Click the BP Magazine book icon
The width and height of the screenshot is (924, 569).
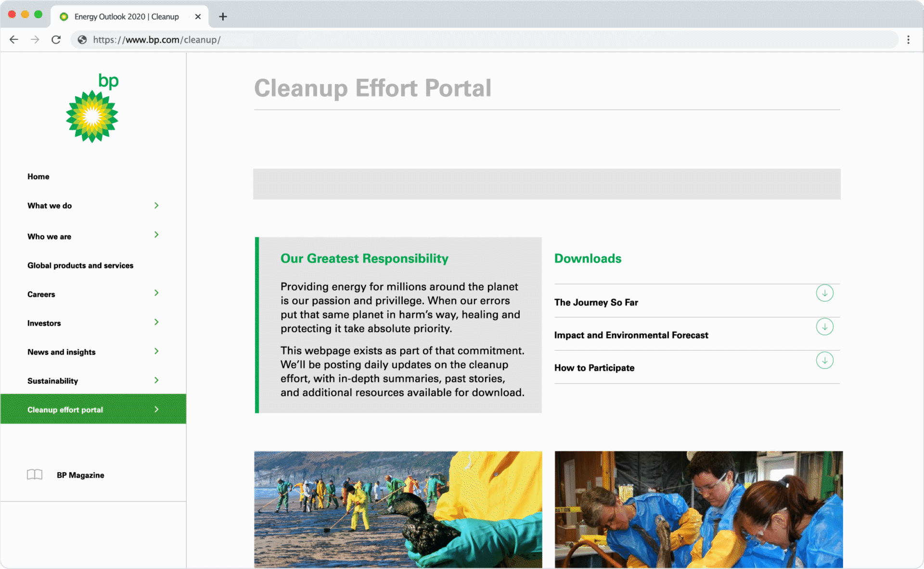coord(35,475)
